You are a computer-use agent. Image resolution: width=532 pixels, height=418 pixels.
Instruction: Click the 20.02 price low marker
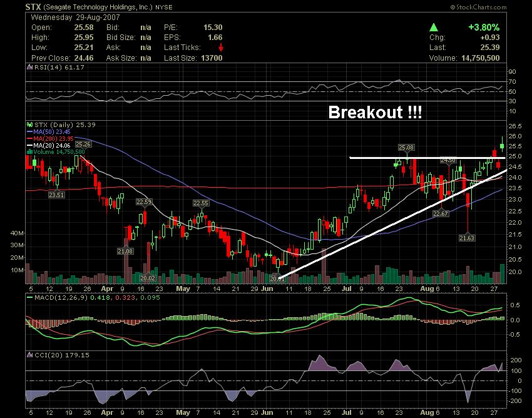[148, 278]
